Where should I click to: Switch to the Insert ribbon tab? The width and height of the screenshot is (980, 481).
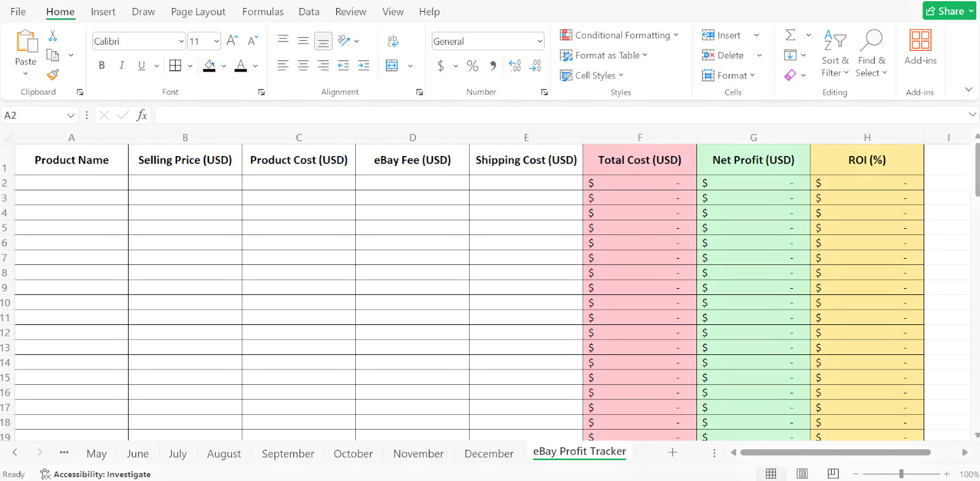(x=103, y=12)
